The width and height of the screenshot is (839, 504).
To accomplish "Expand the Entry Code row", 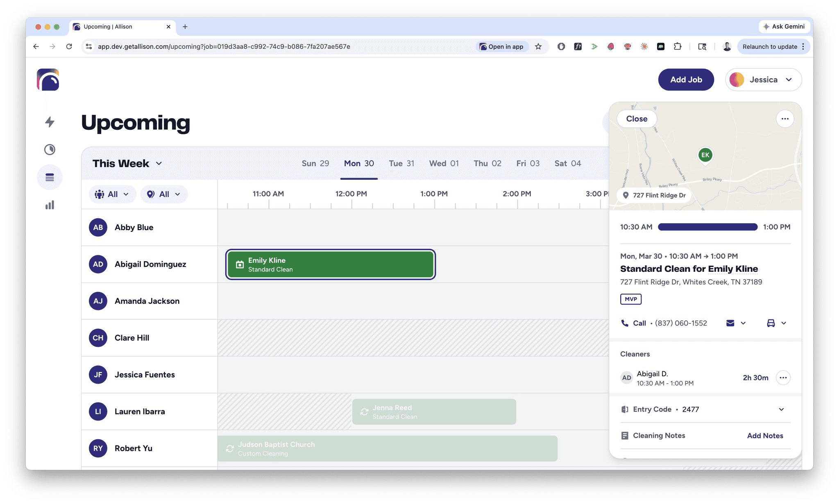I will coord(781,409).
